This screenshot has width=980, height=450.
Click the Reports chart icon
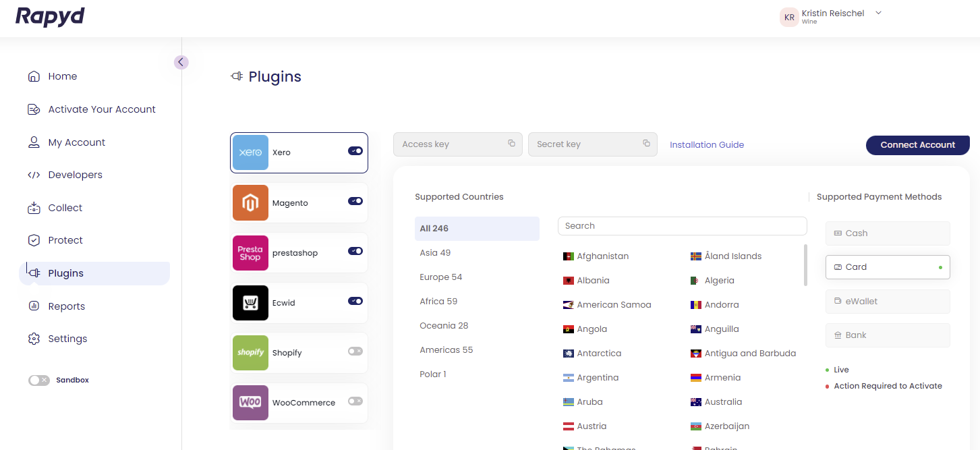[34, 306]
